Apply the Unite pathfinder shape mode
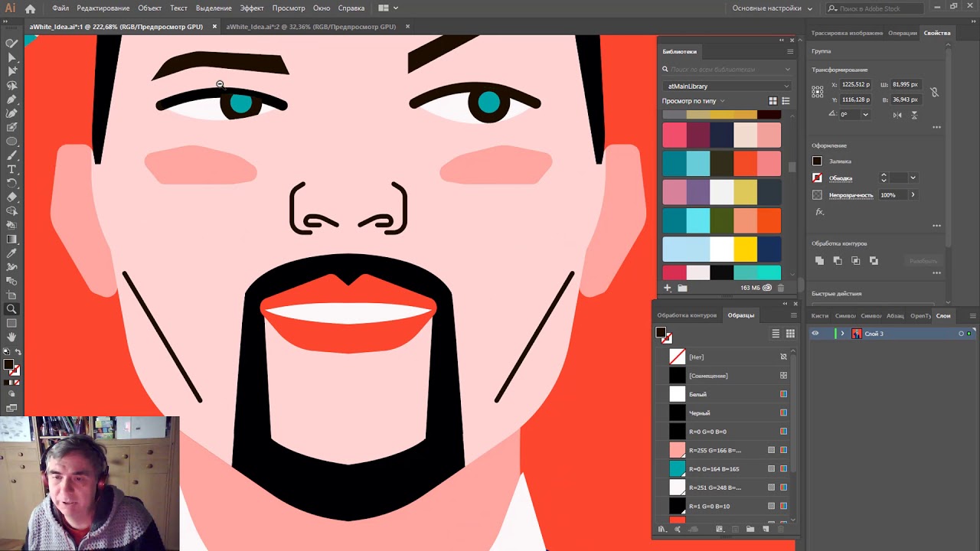This screenshot has height=551, width=980. coord(819,261)
